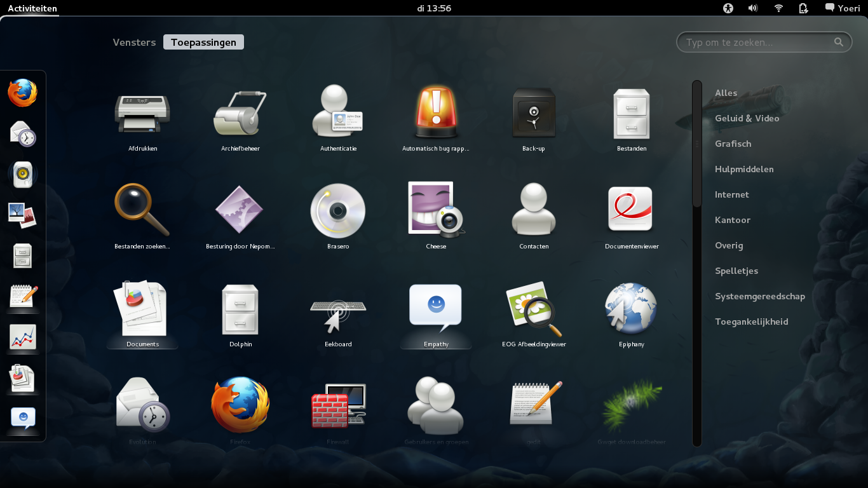Open Documentenviewer app
Screen dimensions: 868x488
[632, 217]
